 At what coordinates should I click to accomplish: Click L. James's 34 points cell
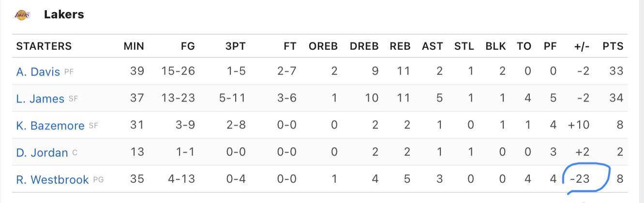click(616, 98)
